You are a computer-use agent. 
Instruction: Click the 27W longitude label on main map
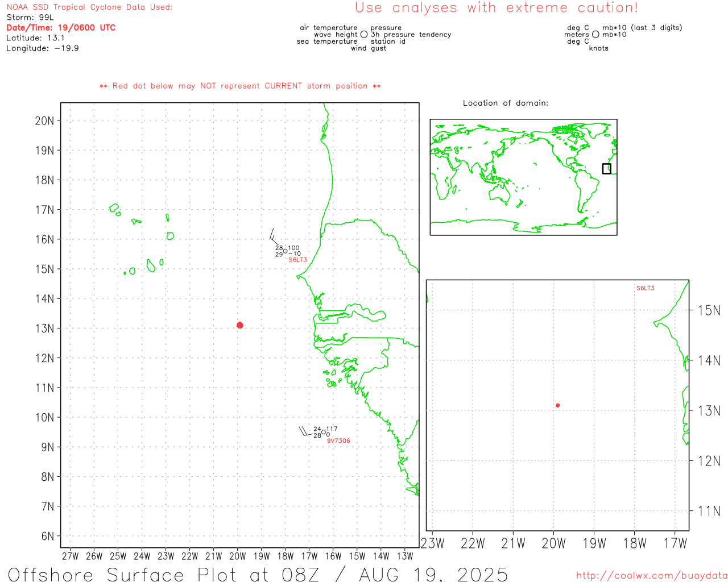[x=70, y=556]
